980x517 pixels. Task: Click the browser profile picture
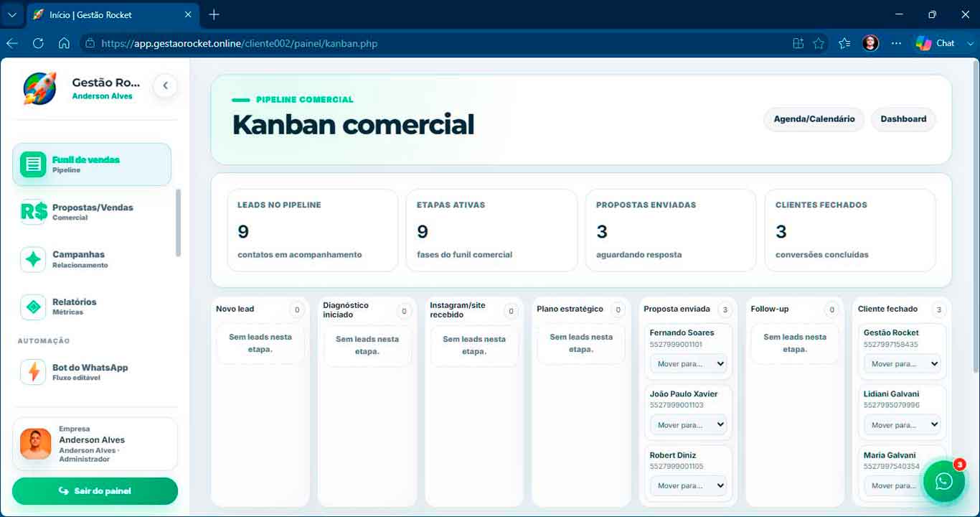[870, 43]
